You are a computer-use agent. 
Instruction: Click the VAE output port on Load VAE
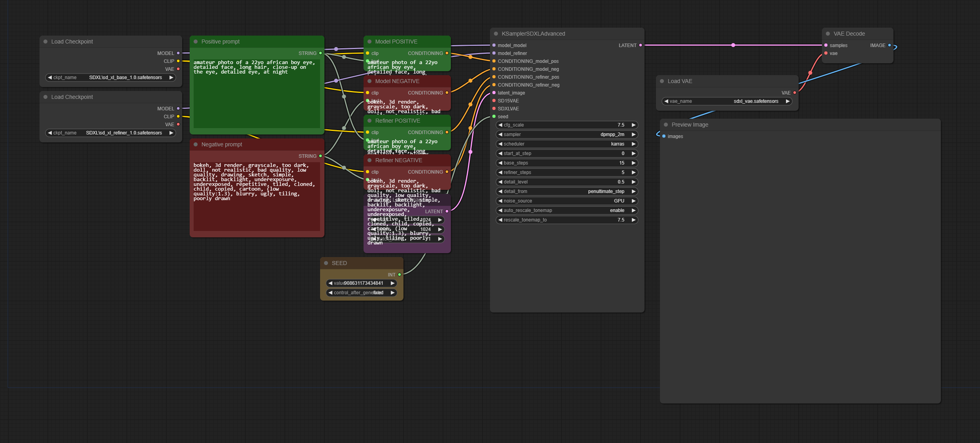pos(795,93)
